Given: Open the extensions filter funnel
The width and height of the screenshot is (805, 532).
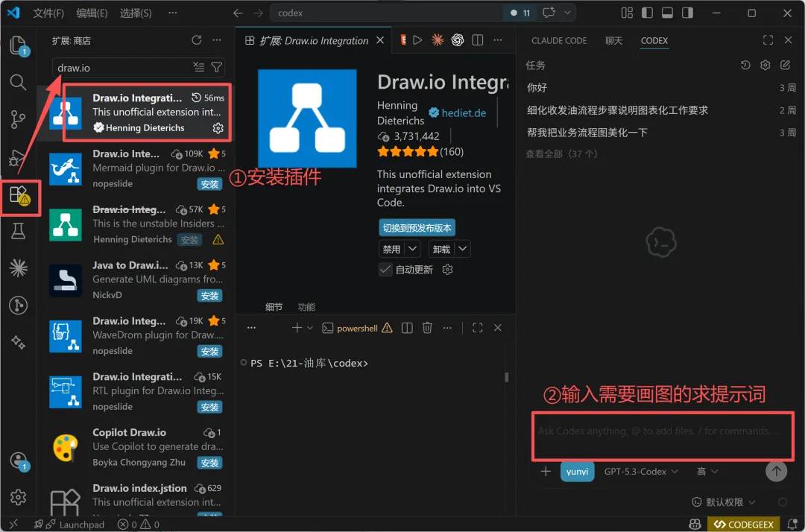Looking at the screenshot, I should (x=217, y=67).
